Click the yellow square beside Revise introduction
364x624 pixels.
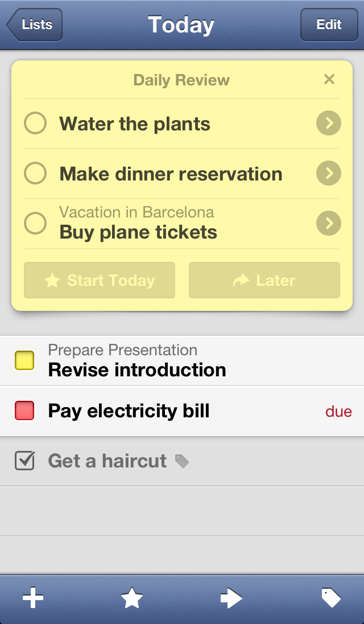click(x=24, y=360)
